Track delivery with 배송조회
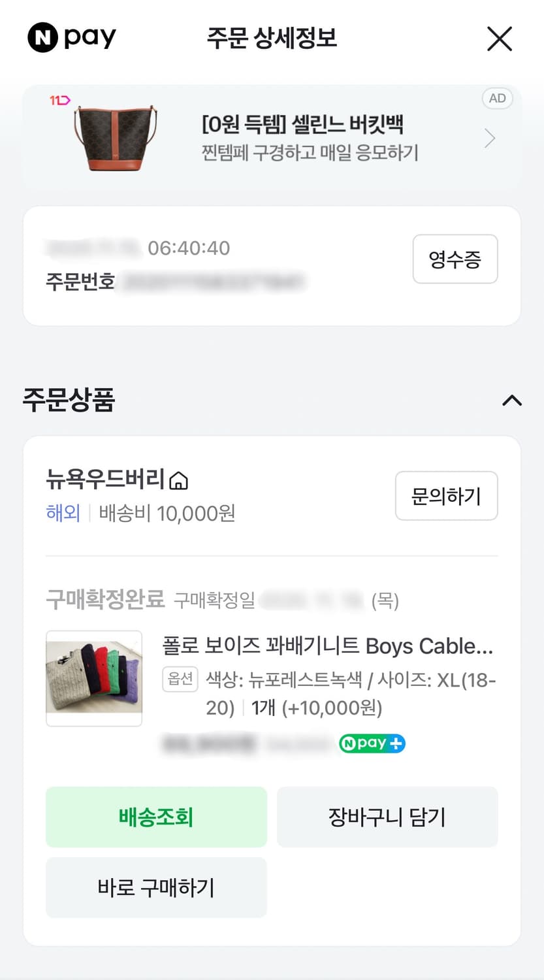This screenshot has width=544, height=980. (156, 817)
